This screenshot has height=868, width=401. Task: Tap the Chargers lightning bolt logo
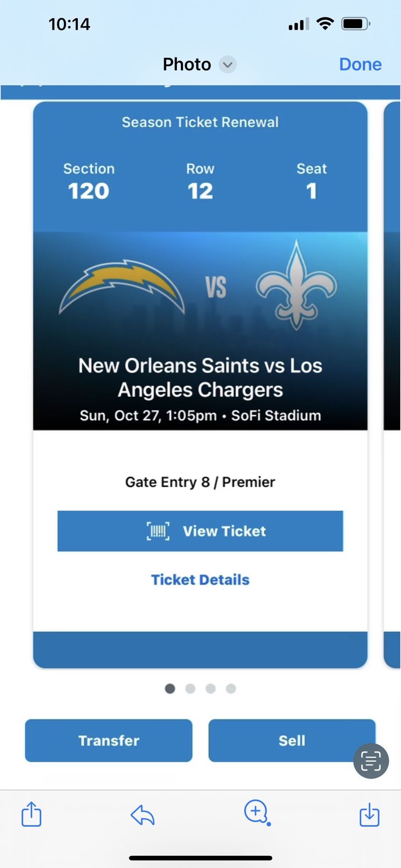(x=122, y=287)
